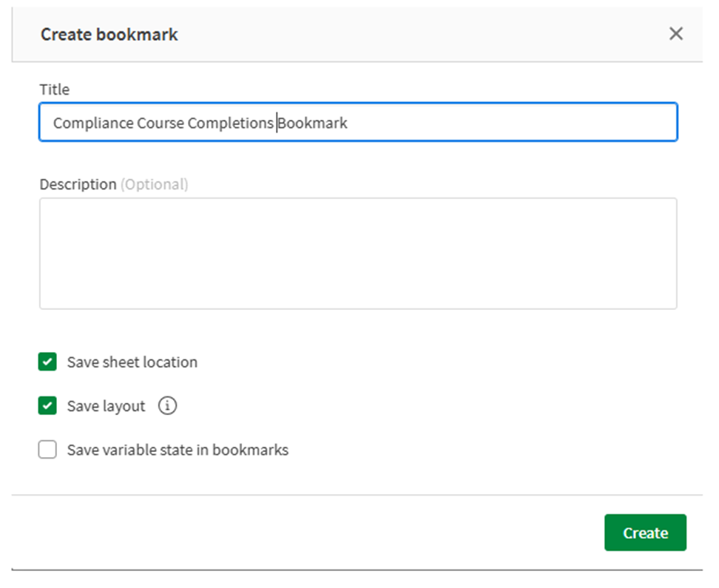This screenshot has height=588, width=719.
Task: Click the info icon beside Save layout
Action: 168,406
